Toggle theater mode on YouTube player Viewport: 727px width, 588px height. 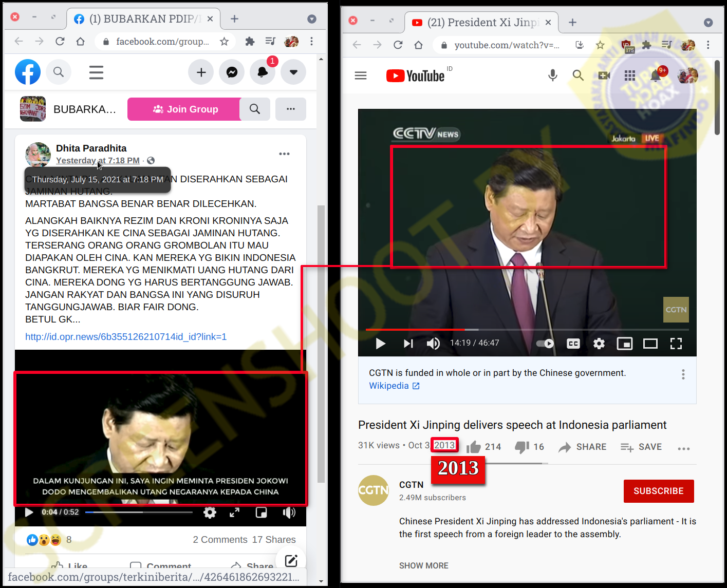(650, 344)
